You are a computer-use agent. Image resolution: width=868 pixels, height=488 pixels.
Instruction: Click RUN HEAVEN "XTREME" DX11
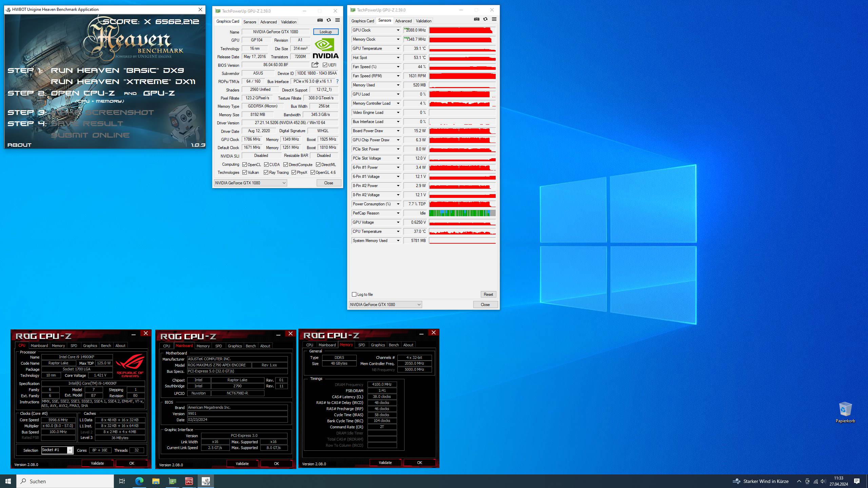tap(123, 82)
